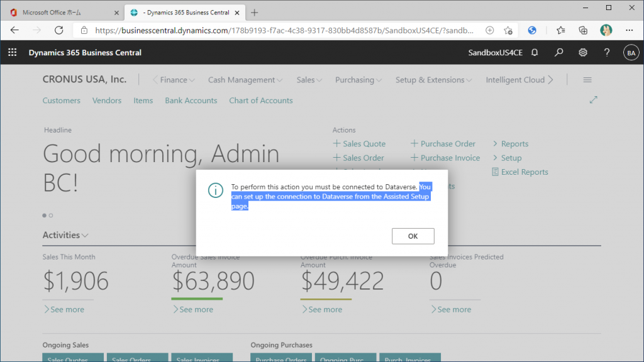The height and width of the screenshot is (362, 644).
Task: Open the browser profile picture
Action: pos(606,30)
